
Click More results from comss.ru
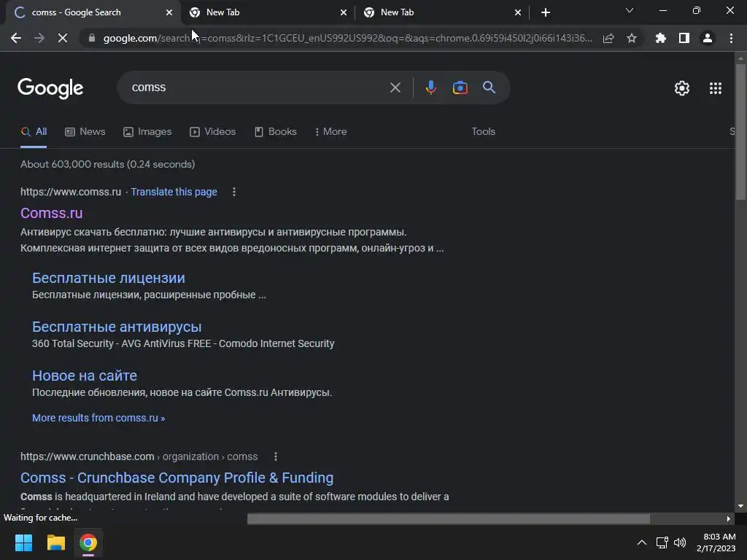[98, 418]
